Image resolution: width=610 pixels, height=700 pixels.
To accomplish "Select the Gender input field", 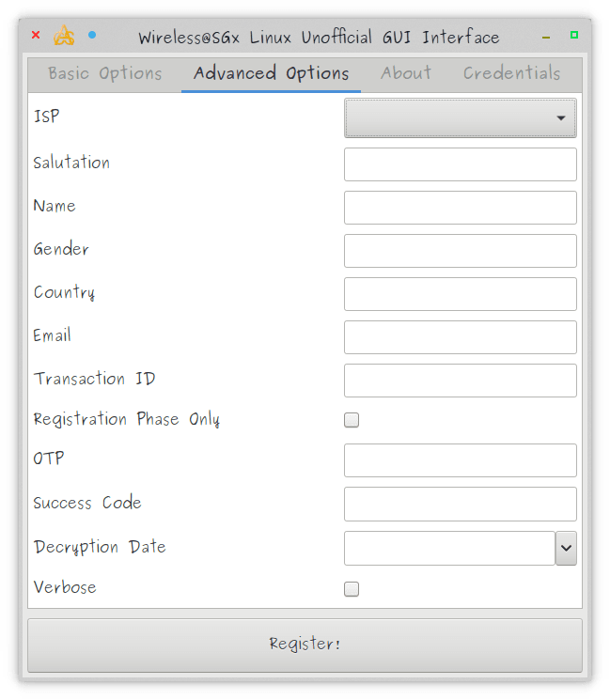I will coord(461,251).
